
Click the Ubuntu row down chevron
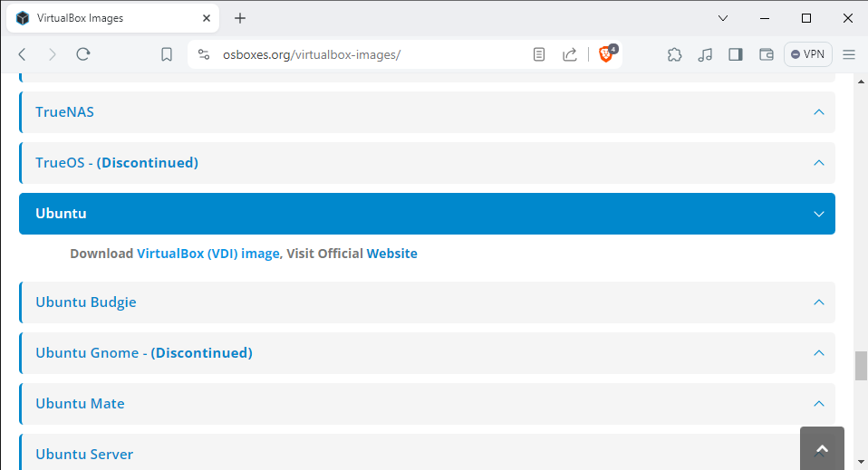819,214
